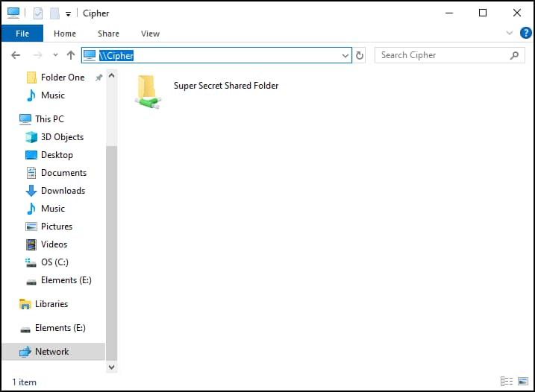Maximize the Cipher window
This screenshot has height=392, width=535.
[x=483, y=13]
